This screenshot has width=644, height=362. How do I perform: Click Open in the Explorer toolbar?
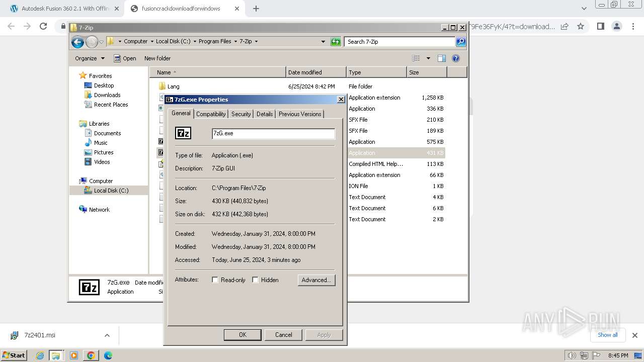(x=125, y=58)
